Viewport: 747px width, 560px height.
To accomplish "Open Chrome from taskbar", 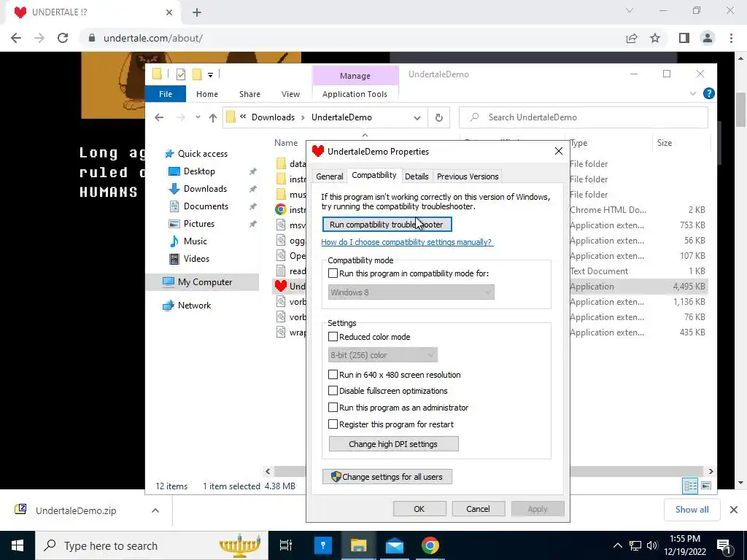I will pos(430,545).
